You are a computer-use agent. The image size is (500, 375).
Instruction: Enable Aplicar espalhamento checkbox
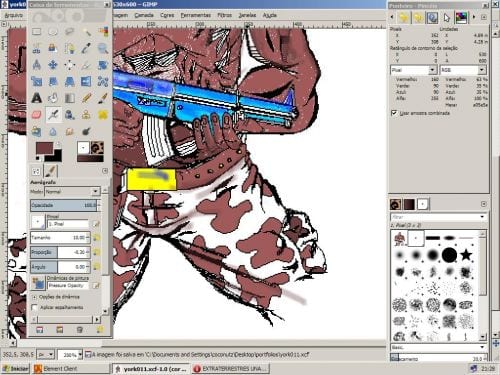pyautogui.click(x=34, y=307)
